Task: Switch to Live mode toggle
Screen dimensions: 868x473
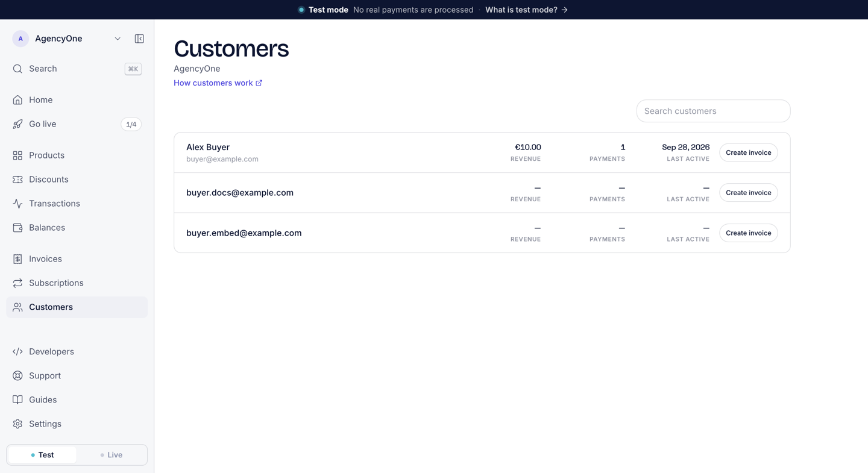Action: pyautogui.click(x=112, y=455)
